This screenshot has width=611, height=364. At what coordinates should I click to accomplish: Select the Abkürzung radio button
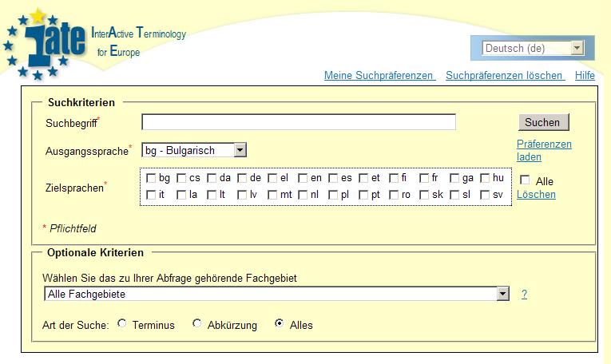coord(197,323)
